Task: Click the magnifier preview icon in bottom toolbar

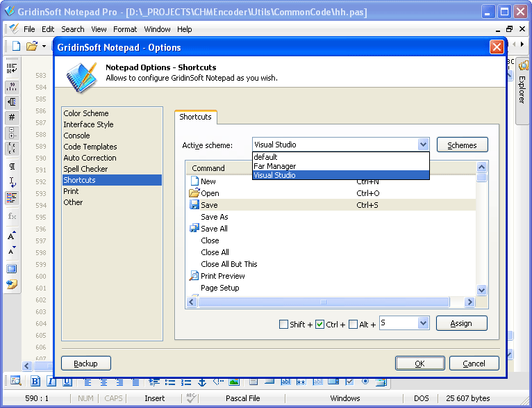Action: pos(15,381)
